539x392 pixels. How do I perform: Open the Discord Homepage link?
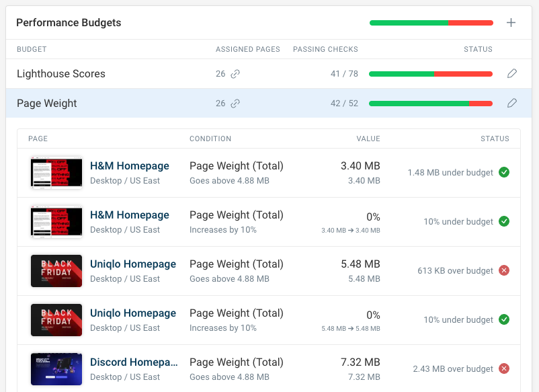click(x=132, y=362)
